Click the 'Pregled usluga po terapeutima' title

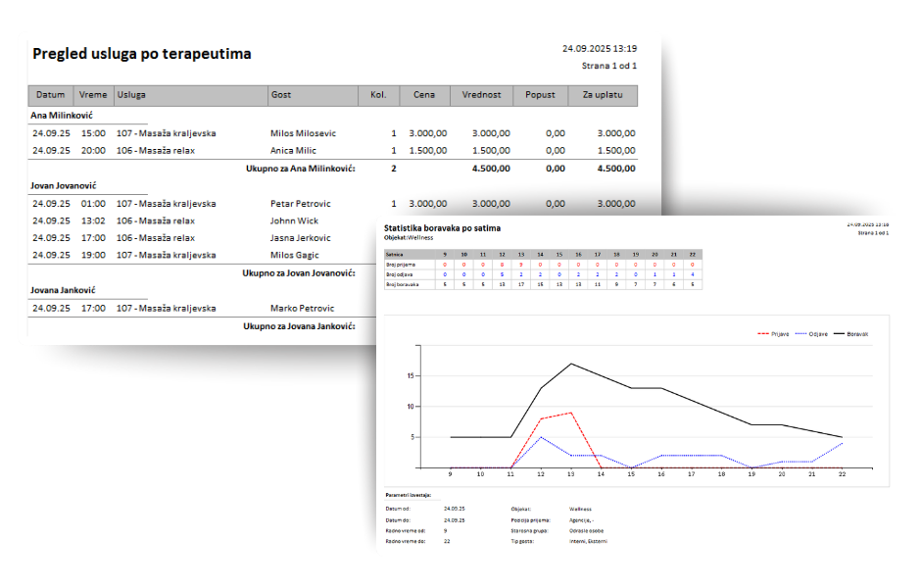(141, 54)
